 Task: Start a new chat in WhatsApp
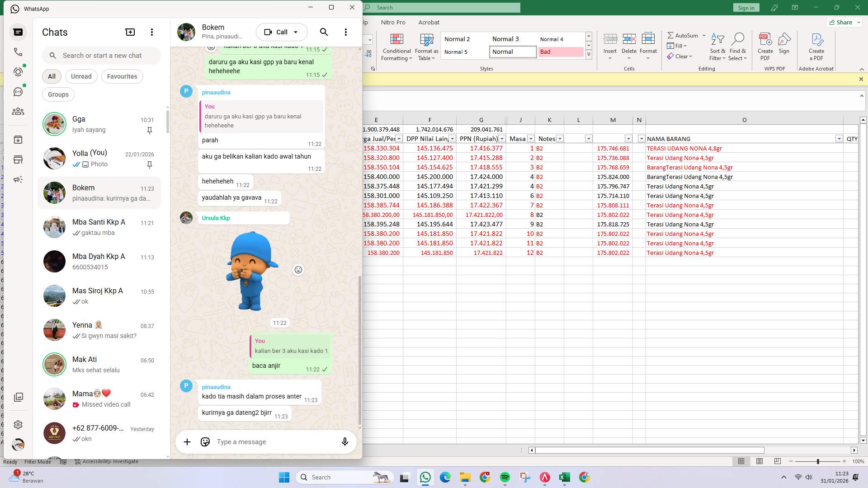click(130, 32)
